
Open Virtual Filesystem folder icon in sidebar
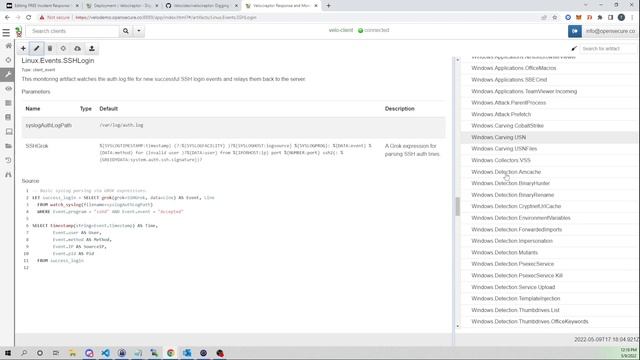coord(8,146)
